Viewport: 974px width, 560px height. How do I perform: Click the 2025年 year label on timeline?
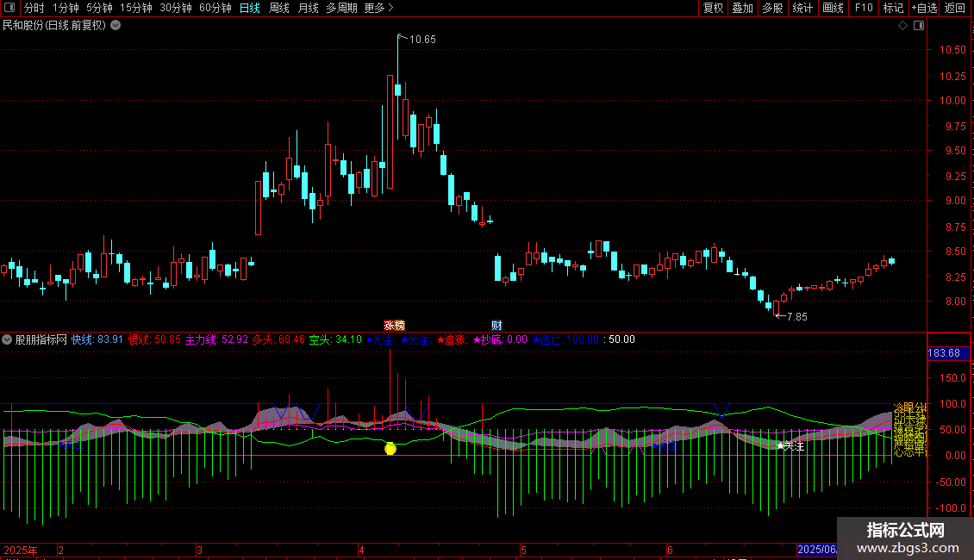[x=21, y=550]
